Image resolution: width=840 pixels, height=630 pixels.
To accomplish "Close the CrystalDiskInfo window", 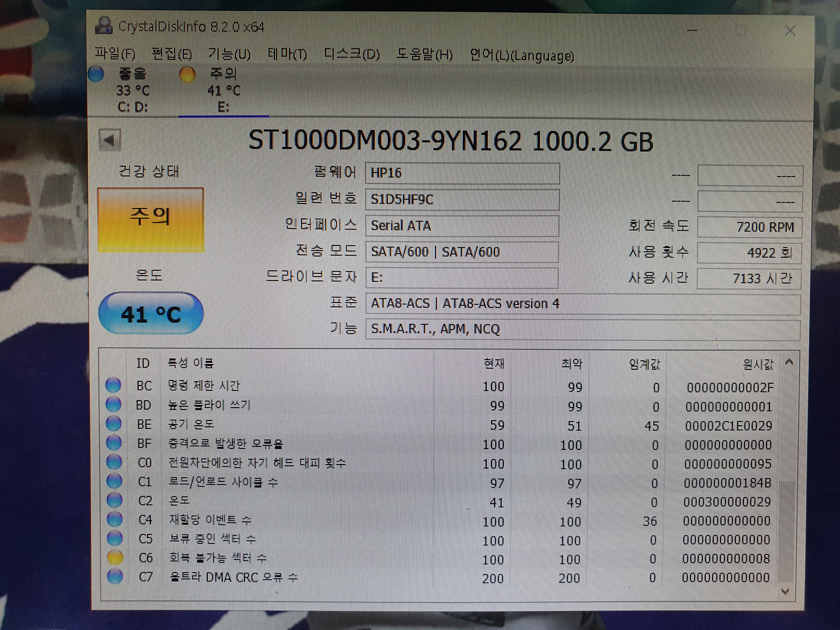I will pos(790,30).
